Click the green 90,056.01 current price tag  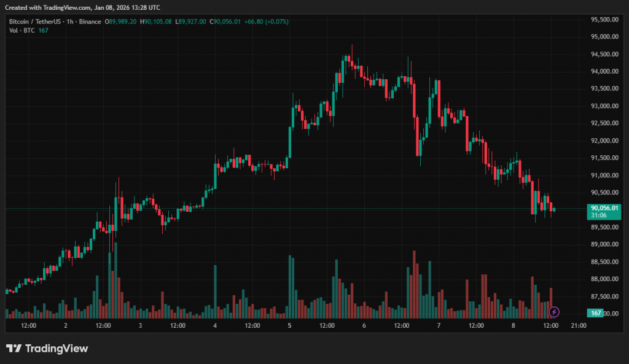pyautogui.click(x=604, y=208)
